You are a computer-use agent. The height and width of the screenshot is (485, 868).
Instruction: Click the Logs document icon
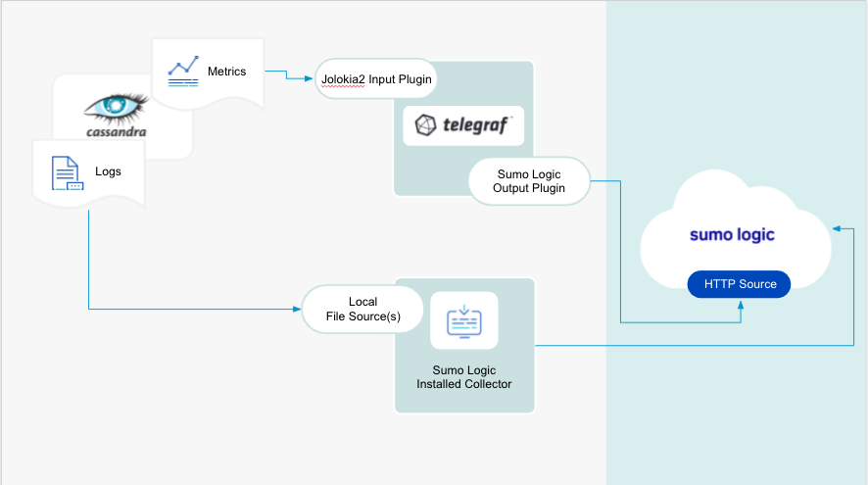point(67,173)
